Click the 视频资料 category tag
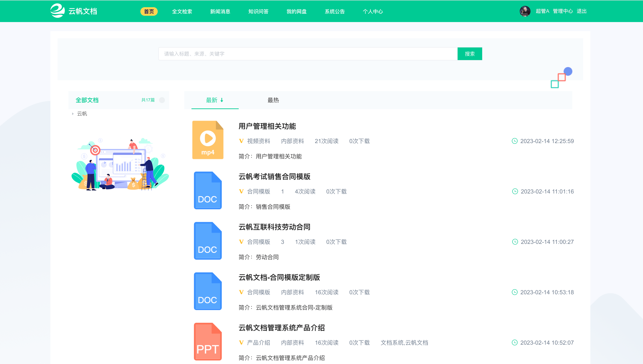Viewport: 643px width, 364px height. tap(259, 141)
